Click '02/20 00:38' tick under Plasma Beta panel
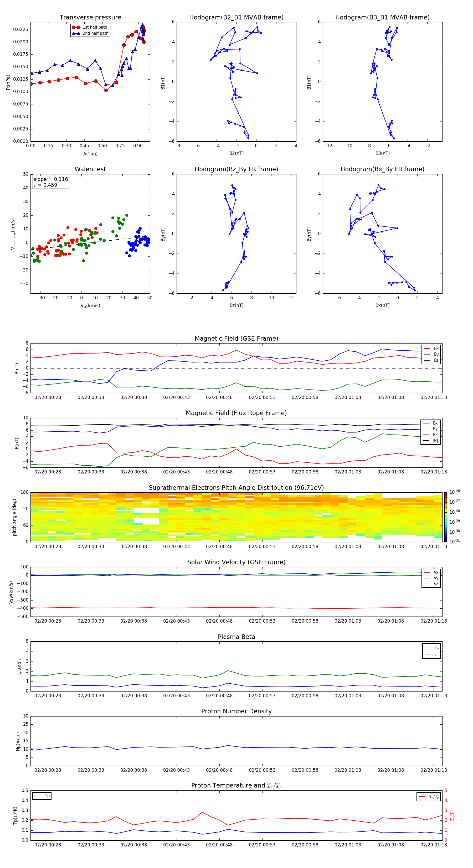 tap(134, 696)
